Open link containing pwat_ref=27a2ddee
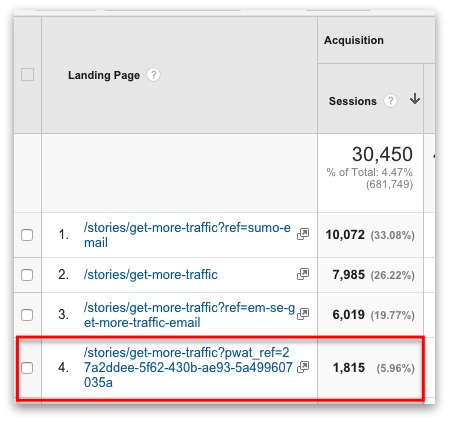The width and height of the screenshot is (449, 422). point(188,367)
